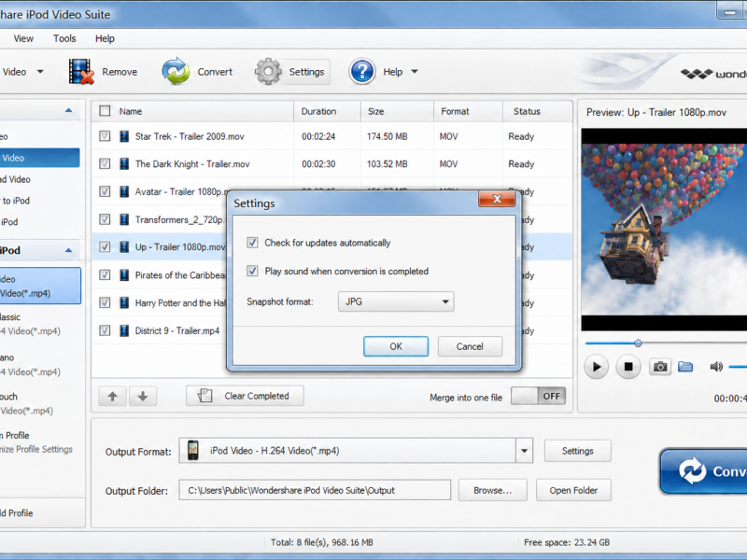This screenshot has width=747, height=560.
Task: Click film icon beside Up trailer
Action: (124, 247)
